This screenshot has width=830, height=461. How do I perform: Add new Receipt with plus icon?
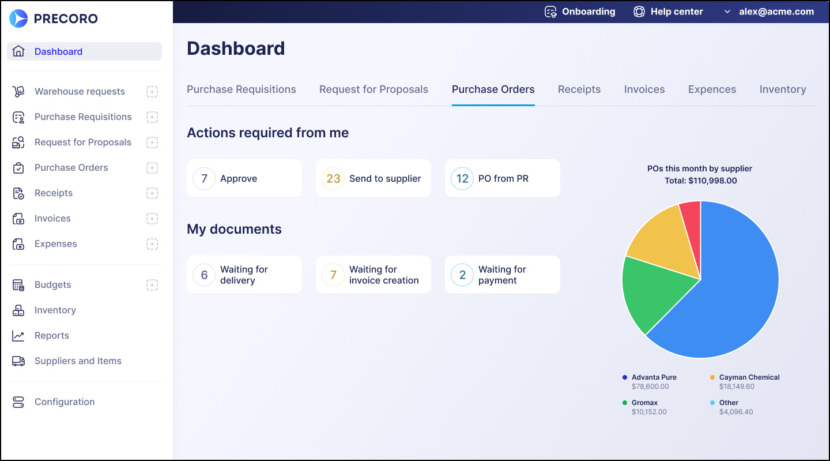(x=152, y=193)
